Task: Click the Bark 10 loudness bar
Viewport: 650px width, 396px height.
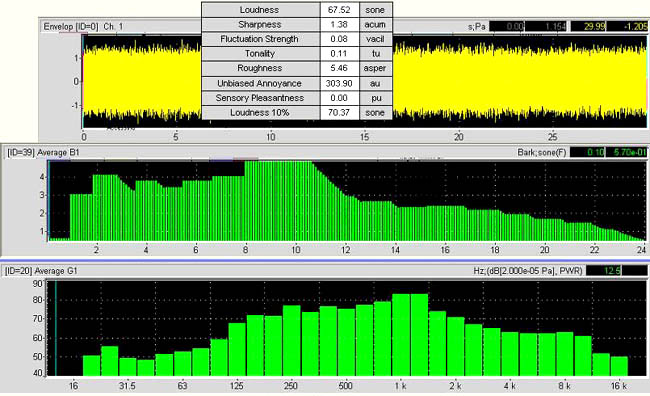Action: (296, 201)
